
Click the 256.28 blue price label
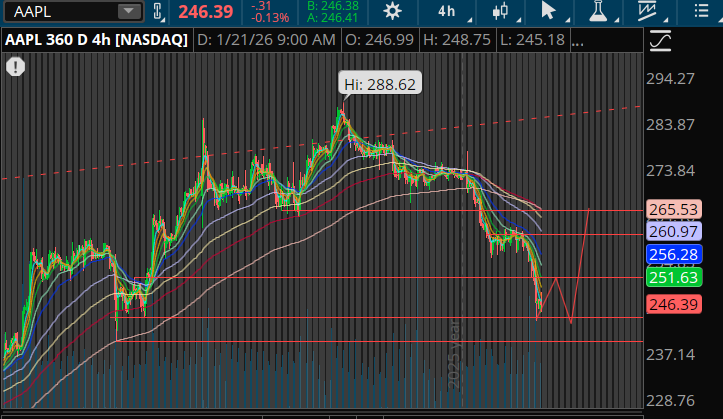pos(674,254)
